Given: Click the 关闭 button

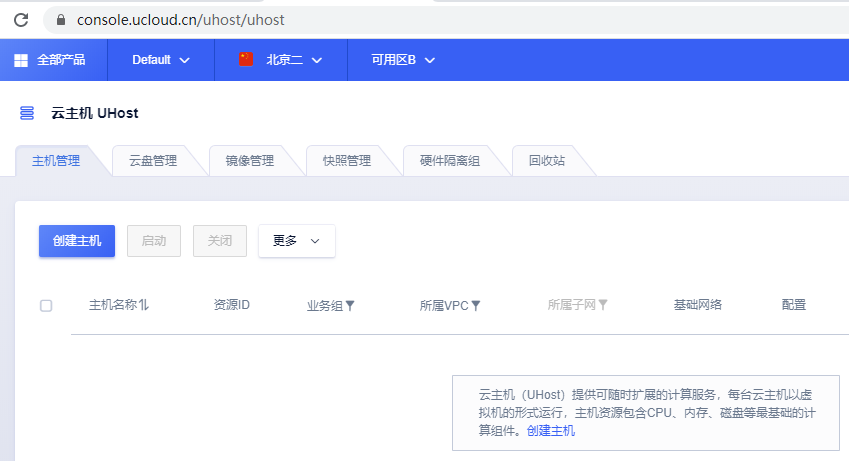Looking at the screenshot, I should (220, 241).
